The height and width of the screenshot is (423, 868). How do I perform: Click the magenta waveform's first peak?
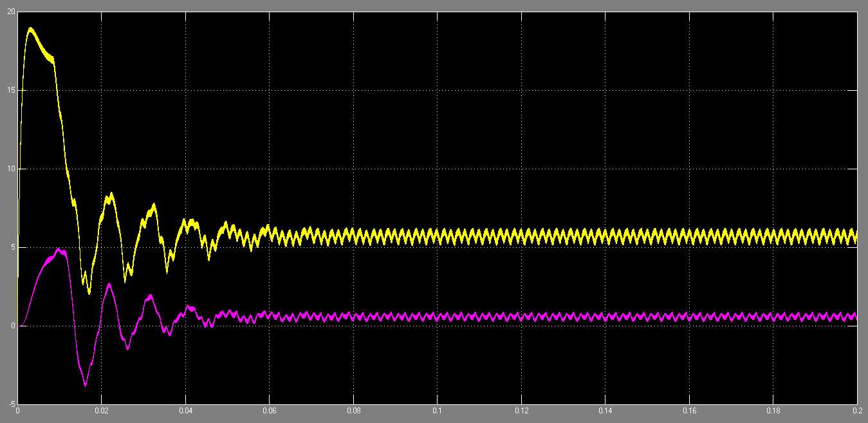click(x=59, y=249)
